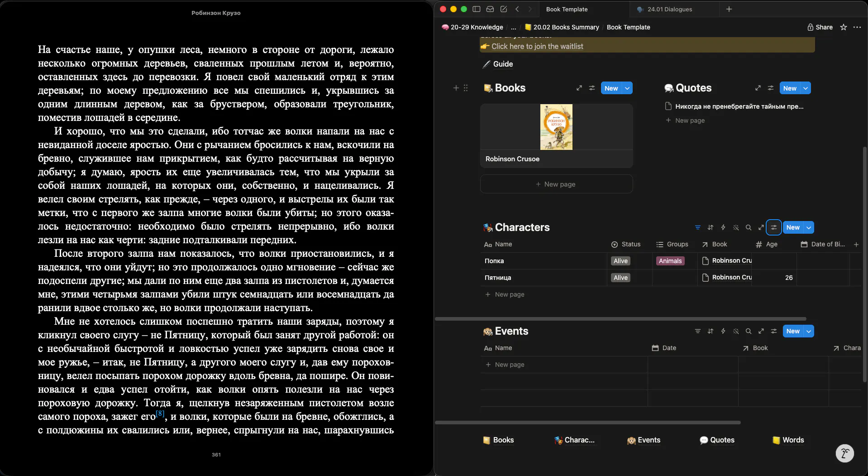The width and height of the screenshot is (868, 476).
Task: Expand the Characters New dropdown arrow
Action: click(x=809, y=227)
